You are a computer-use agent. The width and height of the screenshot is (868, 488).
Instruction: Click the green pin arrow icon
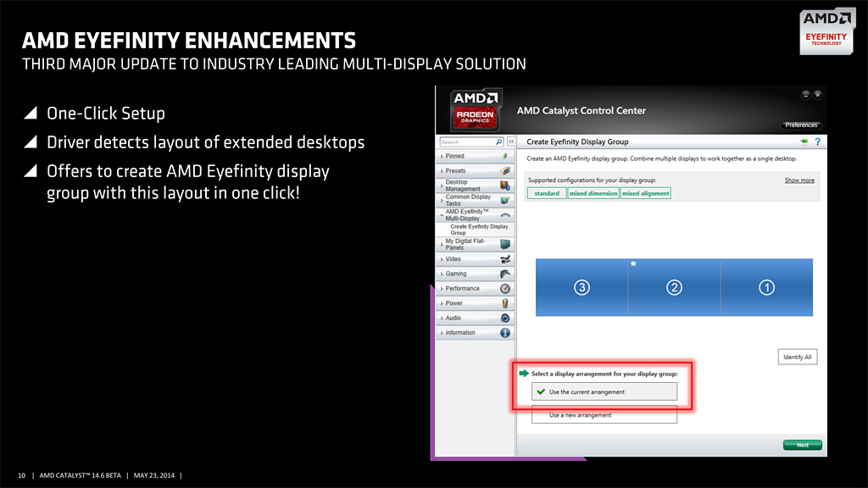(x=804, y=141)
